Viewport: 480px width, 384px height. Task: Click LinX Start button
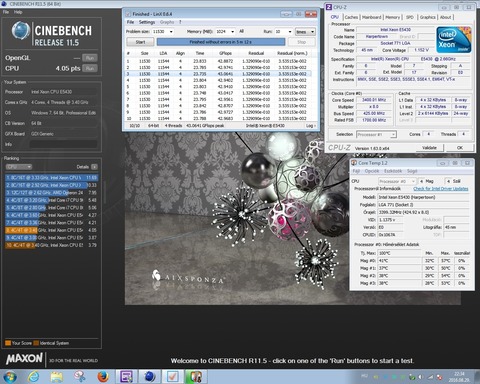pyautogui.click(x=140, y=42)
